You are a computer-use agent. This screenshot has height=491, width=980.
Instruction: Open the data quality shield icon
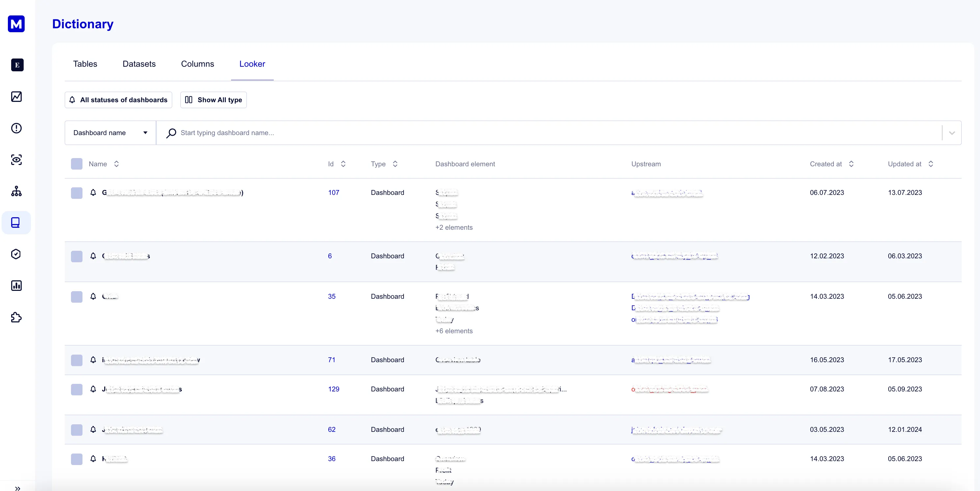16,254
